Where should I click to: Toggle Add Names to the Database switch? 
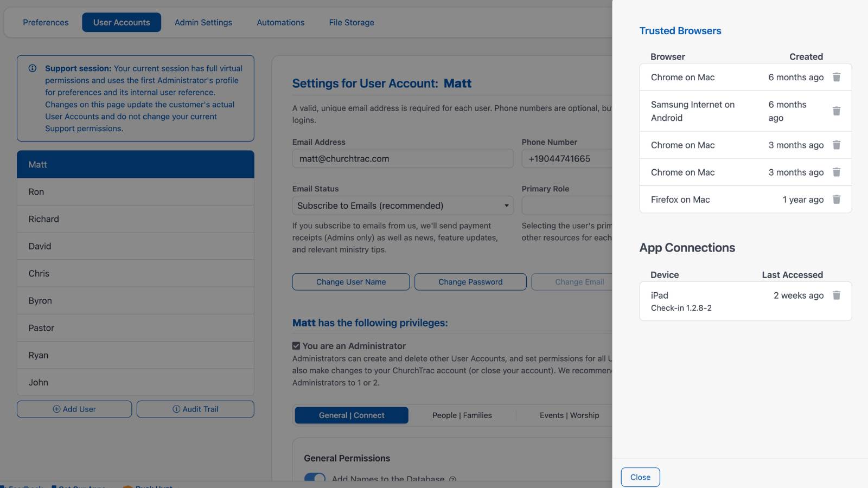coord(315,478)
